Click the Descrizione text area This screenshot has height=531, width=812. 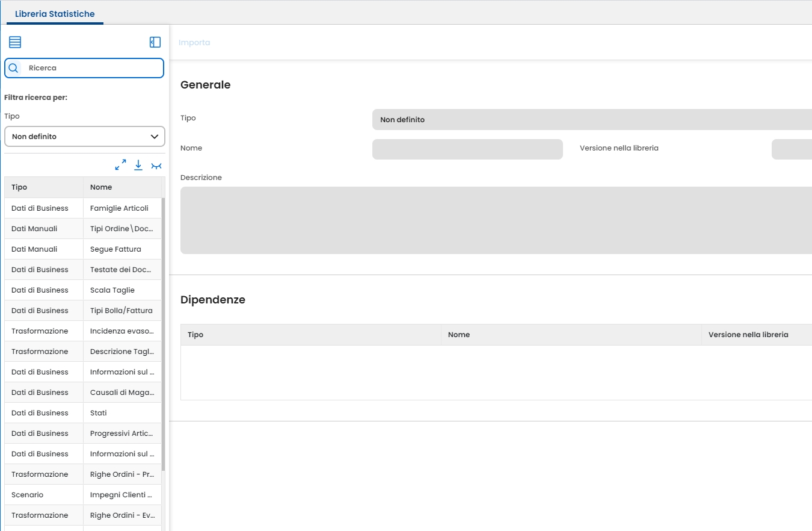(496, 220)
